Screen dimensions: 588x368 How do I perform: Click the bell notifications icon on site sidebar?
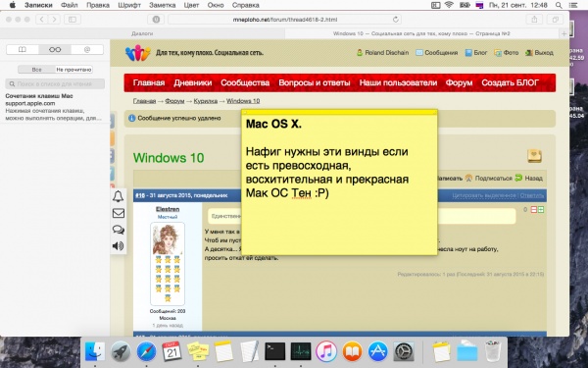pyautogui.click(x=119, y=196)
